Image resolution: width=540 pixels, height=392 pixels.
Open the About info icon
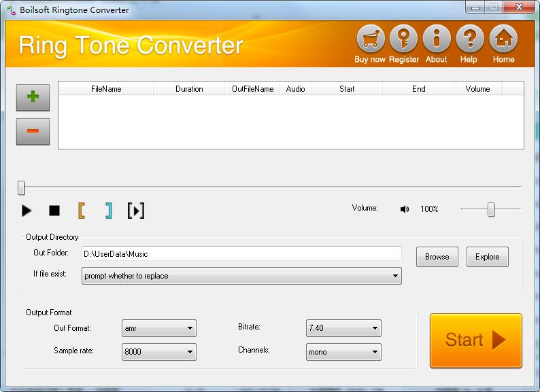[x=437, y=39]
